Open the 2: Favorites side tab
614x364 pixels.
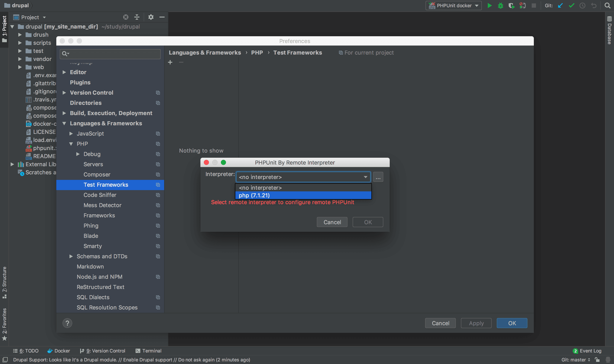click(x=4, y=324)
